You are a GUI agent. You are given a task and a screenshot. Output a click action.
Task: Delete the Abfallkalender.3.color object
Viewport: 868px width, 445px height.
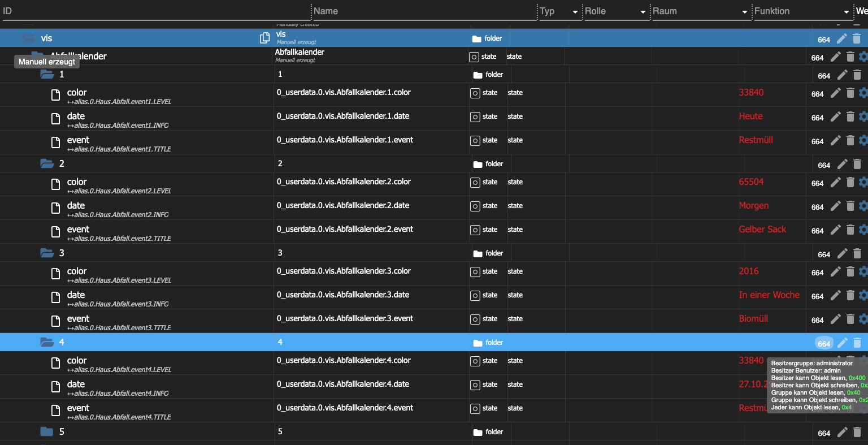tap(850, 271)
